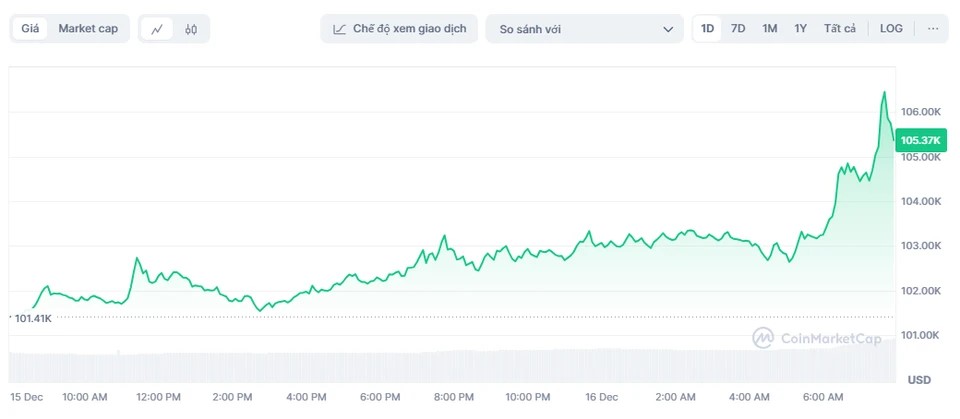
Task: Switch to line chart view icon
Action: [158, 29]
